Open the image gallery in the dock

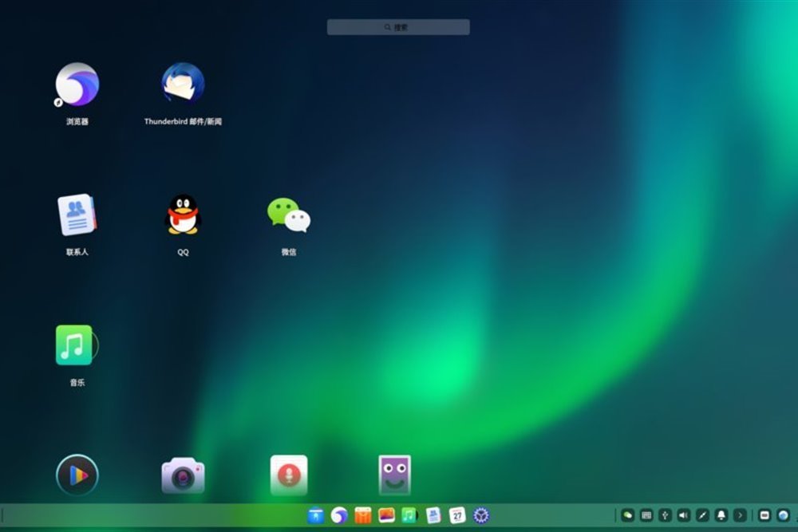pos(386,516)
